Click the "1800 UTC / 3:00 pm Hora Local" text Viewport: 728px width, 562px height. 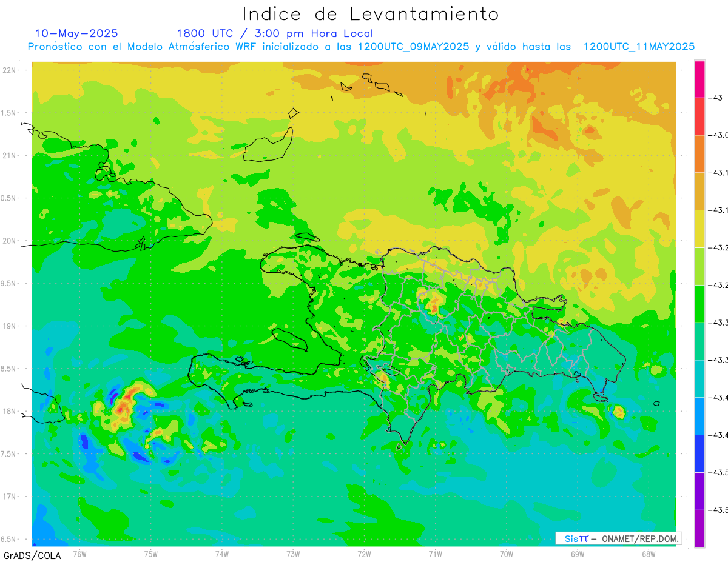click(275, 34)
